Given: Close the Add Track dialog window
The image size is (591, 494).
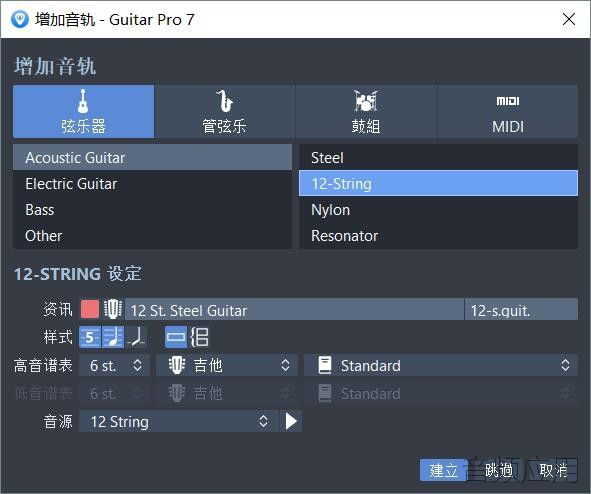Looking at the screenshot, I should coord(569,19).
